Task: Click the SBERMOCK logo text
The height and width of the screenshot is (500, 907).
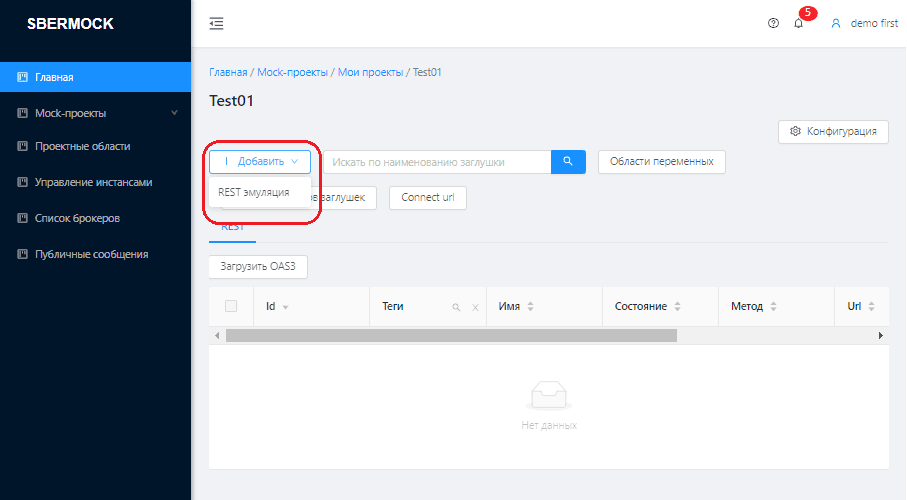Action: click(x=70, y=24)
